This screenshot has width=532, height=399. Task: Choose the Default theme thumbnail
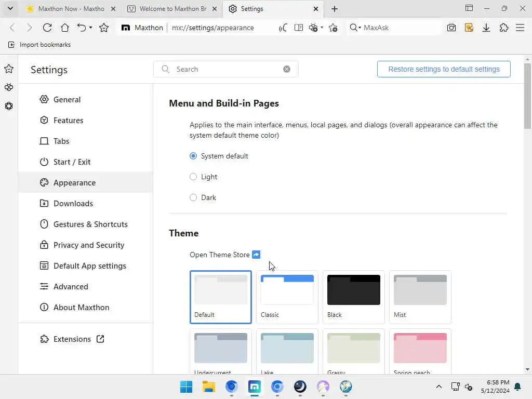(x=220, y=297)
